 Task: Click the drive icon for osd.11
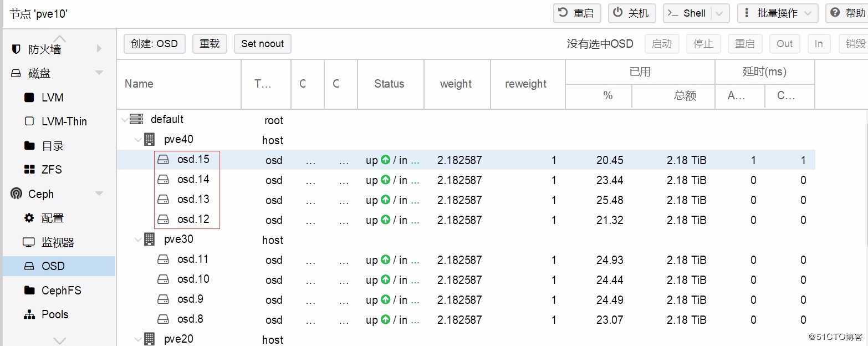(x=163, y=259)
